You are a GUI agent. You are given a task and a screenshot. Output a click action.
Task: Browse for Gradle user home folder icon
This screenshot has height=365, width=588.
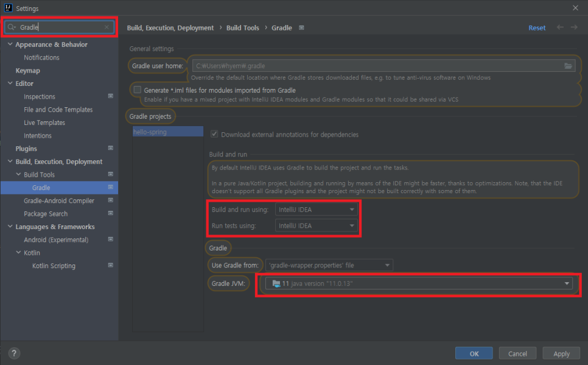(x=568, y=66)
